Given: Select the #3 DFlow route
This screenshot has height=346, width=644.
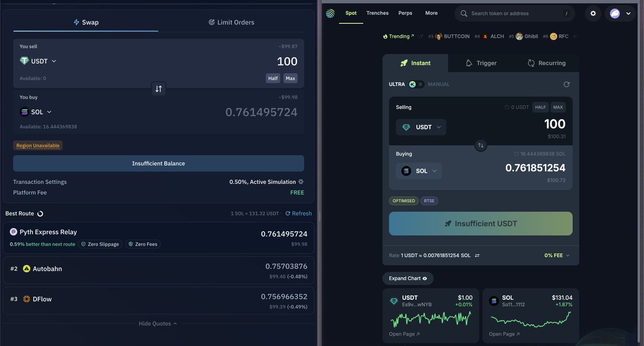Looking at the screenshot, I should click(158, 300).
